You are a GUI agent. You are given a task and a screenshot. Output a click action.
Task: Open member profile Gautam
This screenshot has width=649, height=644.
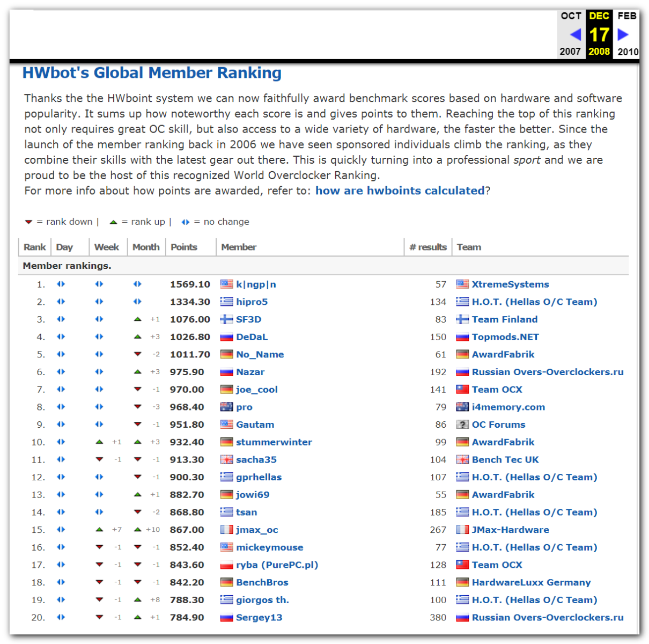coord(255,425)
